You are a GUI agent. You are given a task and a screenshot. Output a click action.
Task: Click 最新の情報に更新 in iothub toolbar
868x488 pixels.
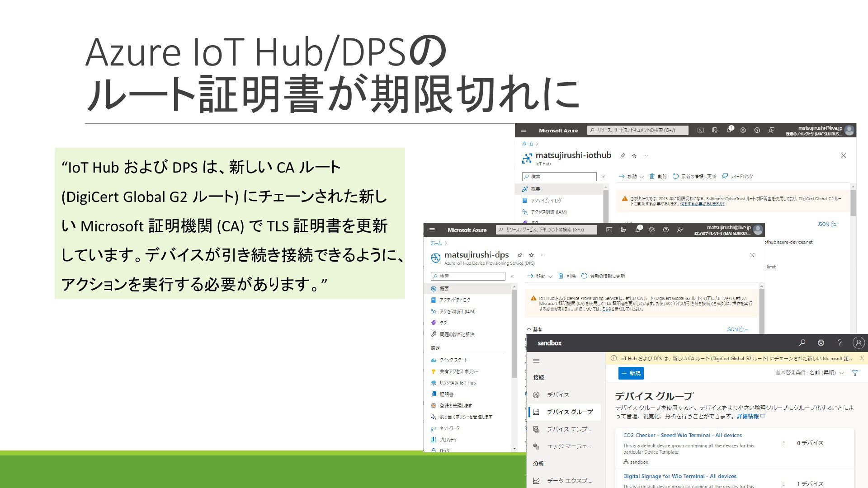pos(694,176)
